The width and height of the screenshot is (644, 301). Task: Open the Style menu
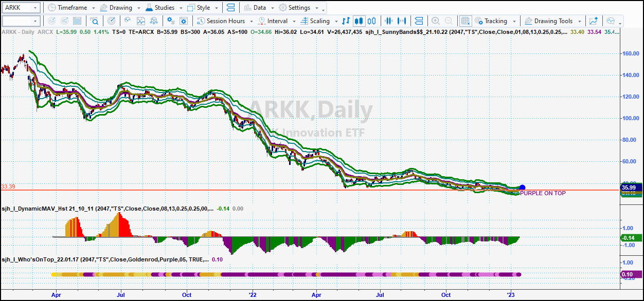click(199, 8)
